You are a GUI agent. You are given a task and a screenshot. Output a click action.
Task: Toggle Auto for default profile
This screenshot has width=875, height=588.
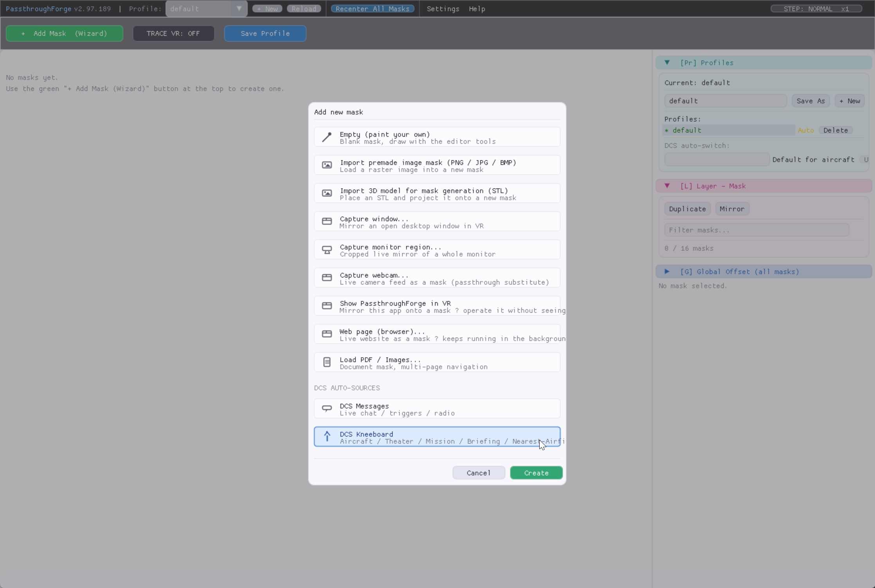pyautogui.click(x=806, y=130)
